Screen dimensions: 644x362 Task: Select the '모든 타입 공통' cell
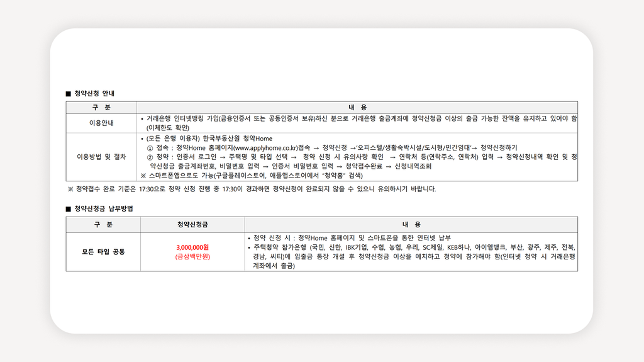pos(104,252)
